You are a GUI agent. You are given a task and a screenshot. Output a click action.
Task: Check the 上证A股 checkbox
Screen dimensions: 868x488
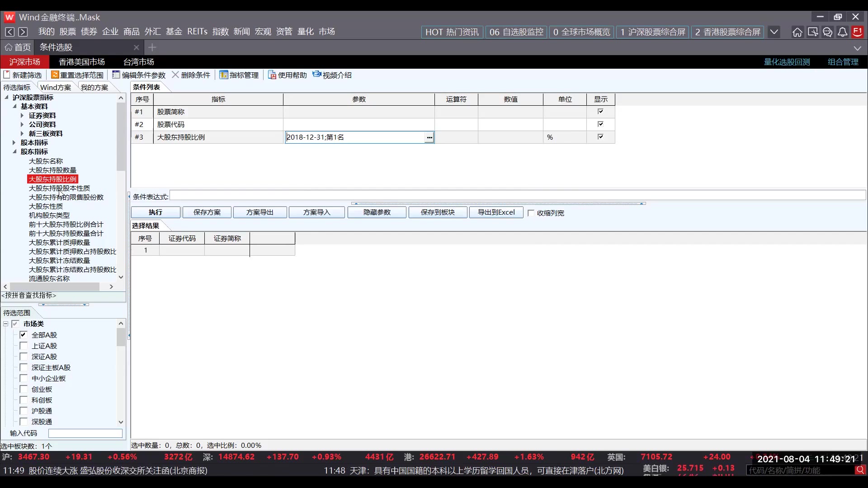[24, 346]
